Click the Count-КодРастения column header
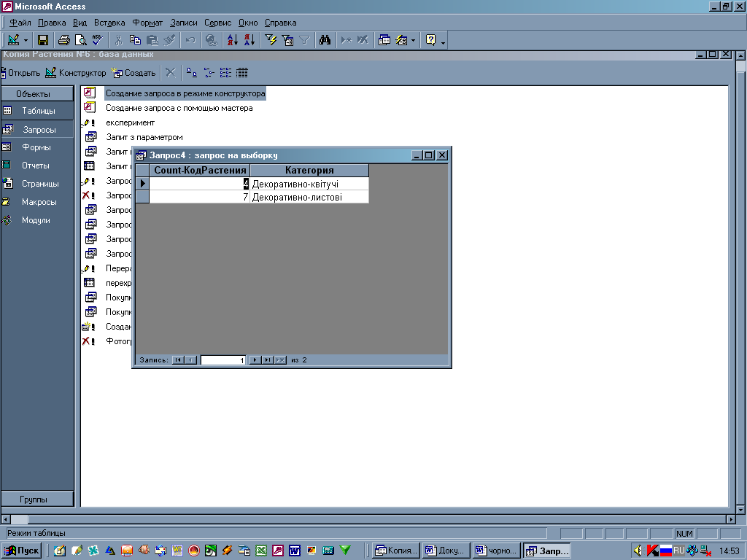Image resolution: width=747 pixels, height=560 pixels. [200, 170]
